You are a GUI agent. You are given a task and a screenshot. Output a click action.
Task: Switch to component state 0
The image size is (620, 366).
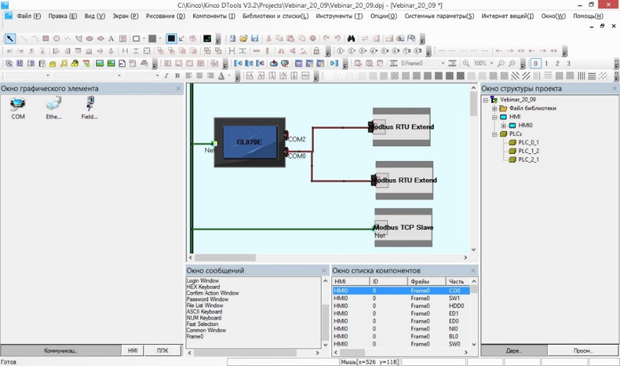(535, 63)
